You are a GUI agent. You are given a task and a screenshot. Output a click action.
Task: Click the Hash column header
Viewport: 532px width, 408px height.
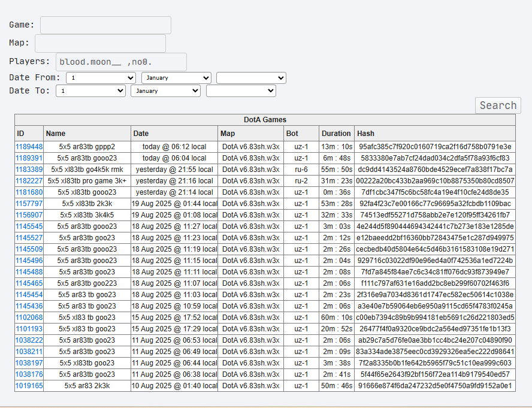(435, 134)
